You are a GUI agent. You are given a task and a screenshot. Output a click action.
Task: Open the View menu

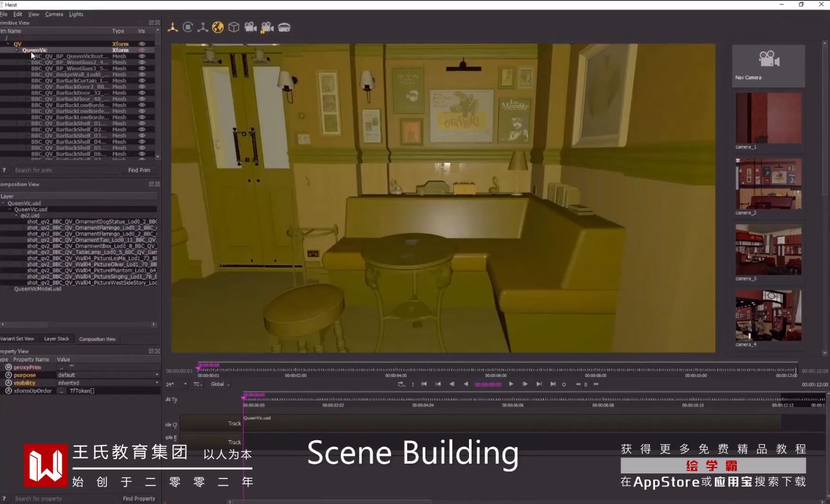(33, 14)
